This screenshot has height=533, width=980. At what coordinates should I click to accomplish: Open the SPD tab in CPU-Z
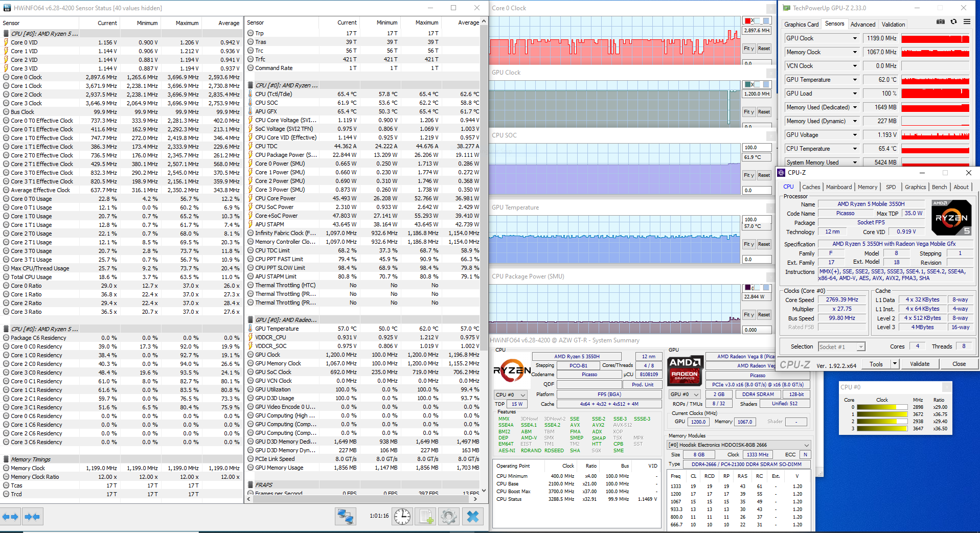891,187
